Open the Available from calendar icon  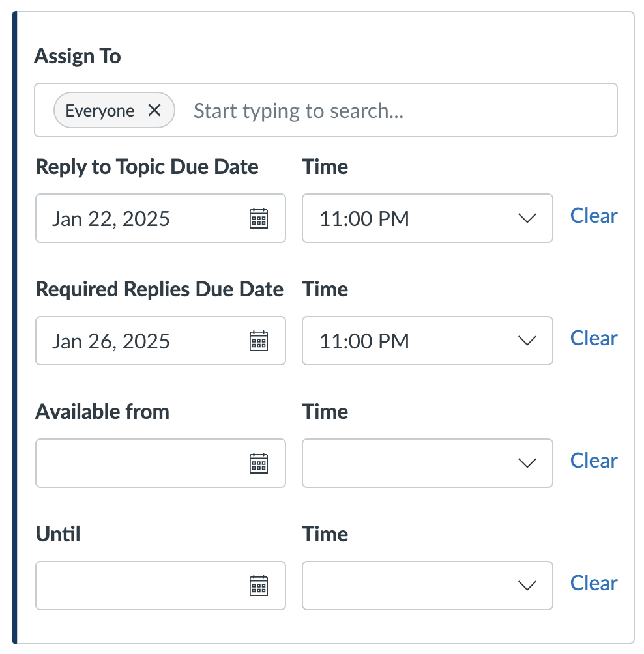pyautogui.click(x=259, y=463)
